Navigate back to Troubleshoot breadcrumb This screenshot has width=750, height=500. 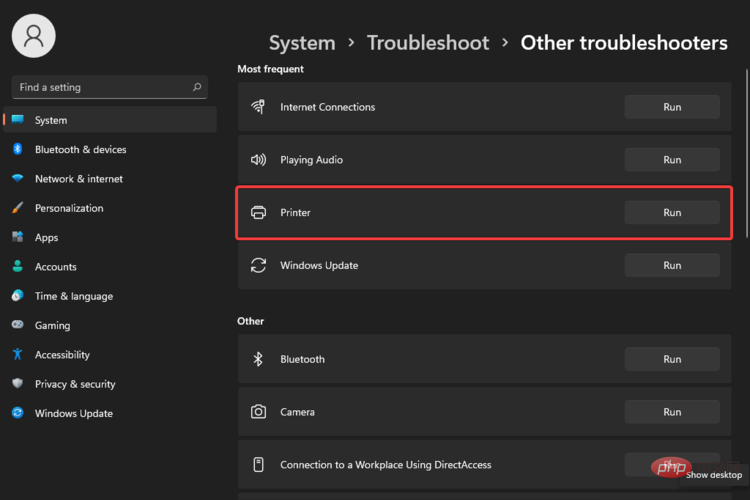(x=428, y=43)
